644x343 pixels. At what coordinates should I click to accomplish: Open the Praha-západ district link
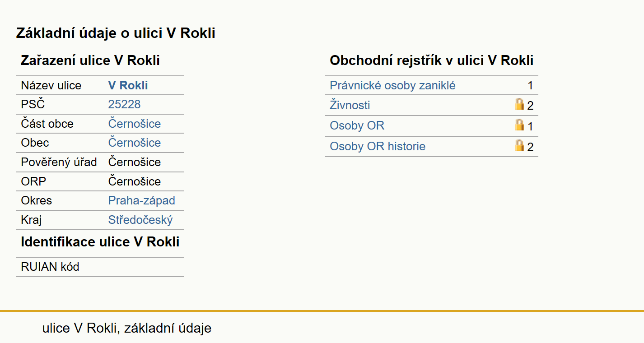click(141, 200)
